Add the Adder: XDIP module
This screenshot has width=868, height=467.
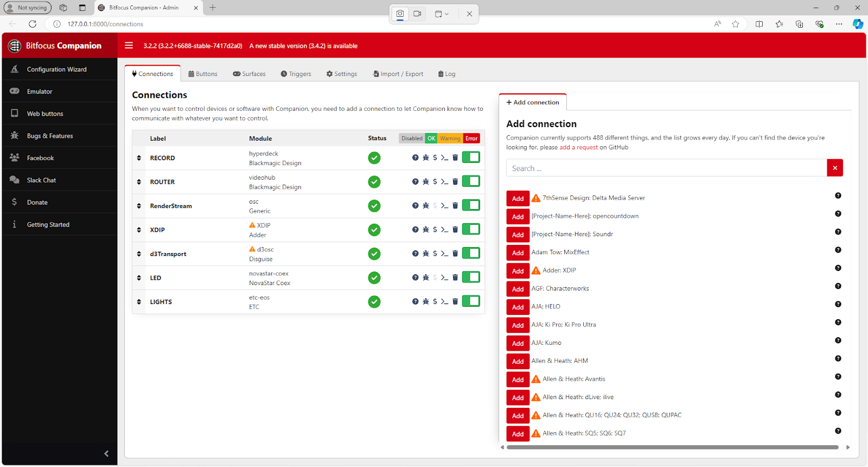click(518, 271)
